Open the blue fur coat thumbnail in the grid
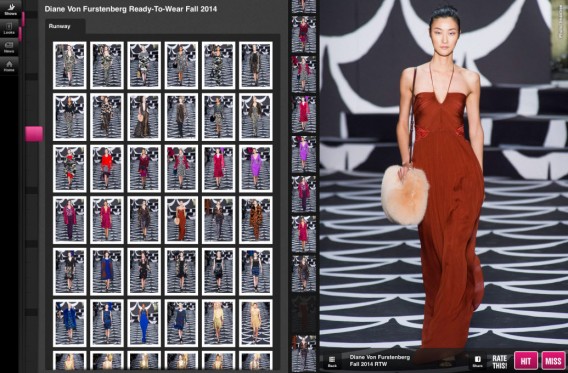The width and height of the screenshot is (568, 373). 70,323
